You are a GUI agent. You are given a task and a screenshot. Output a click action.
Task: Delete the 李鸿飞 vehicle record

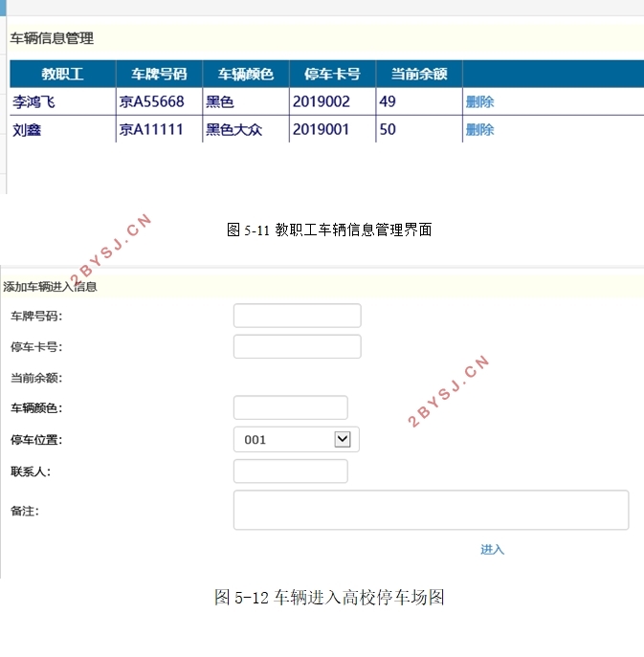[x=479, y=101]
